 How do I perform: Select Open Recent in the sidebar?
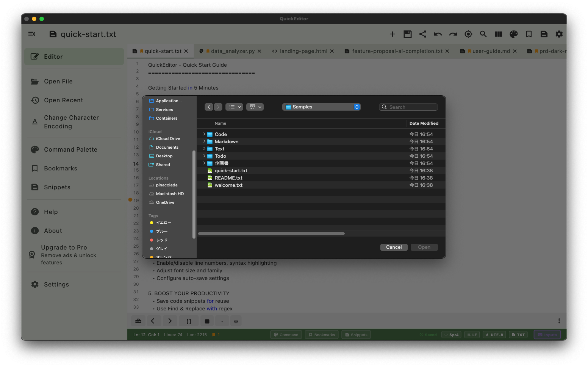[x=63, y=100]
